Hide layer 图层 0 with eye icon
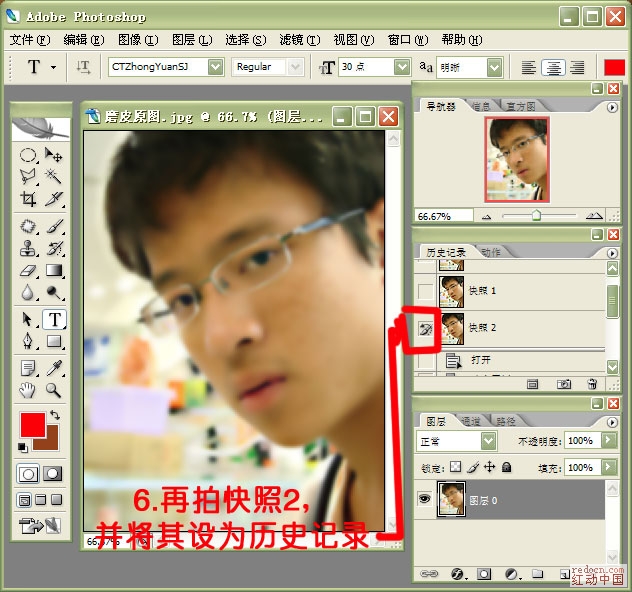This screenshot has width=632, height=592. (424, 499)
